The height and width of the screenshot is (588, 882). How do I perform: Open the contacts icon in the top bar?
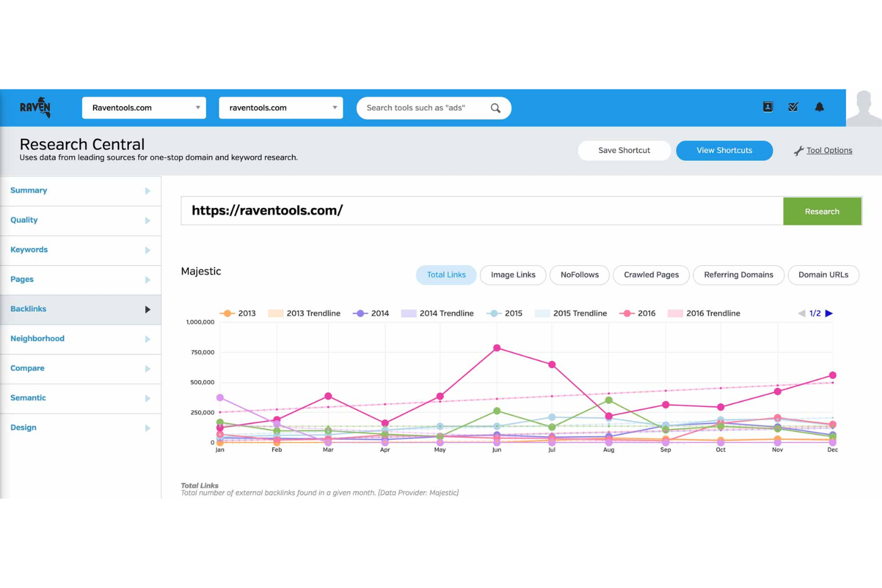coord(768,107)
